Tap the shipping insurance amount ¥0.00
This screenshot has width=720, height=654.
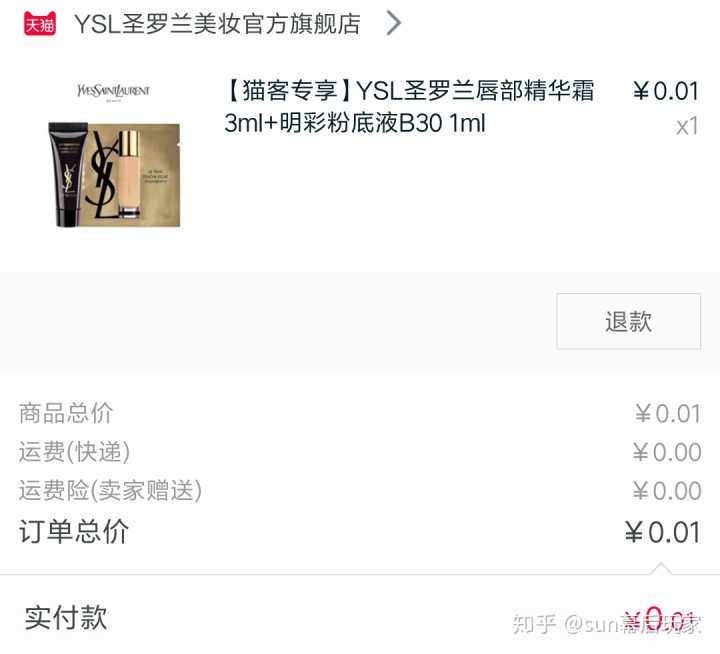[x=667, y=490]
